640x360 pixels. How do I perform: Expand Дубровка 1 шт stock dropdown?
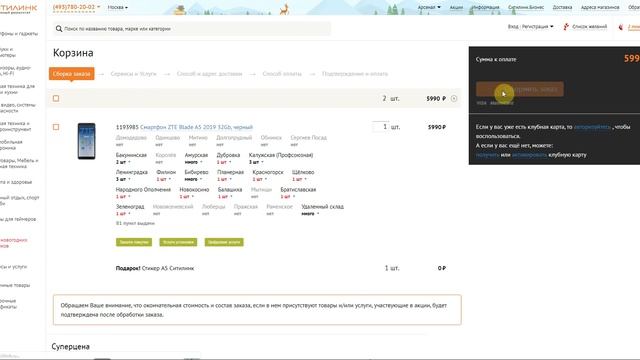(x=224, y=162)
